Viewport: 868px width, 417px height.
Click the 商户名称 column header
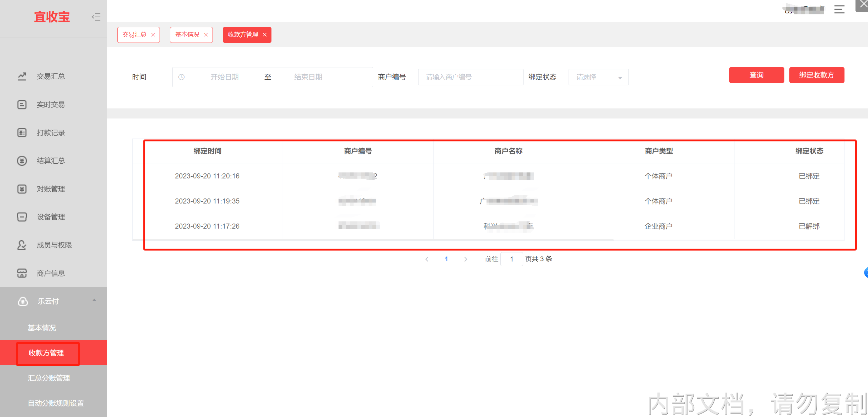click(x=509, y=151)
